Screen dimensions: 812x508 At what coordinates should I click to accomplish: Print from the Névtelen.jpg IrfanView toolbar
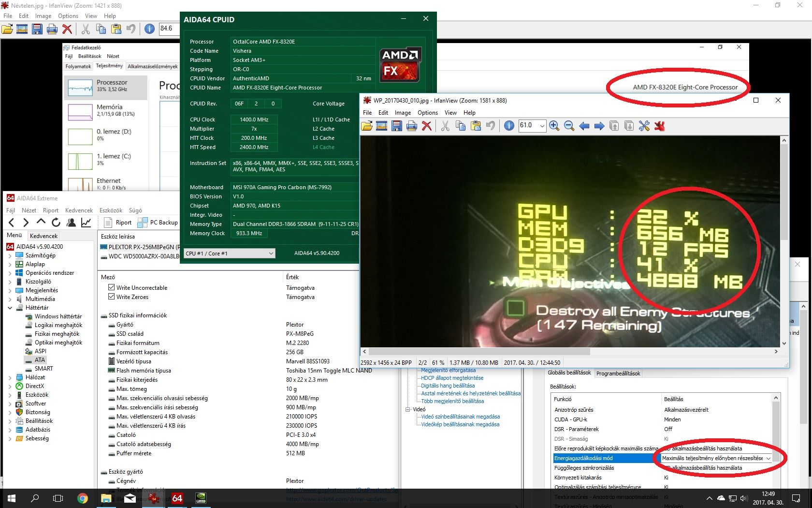click(52, 29)
